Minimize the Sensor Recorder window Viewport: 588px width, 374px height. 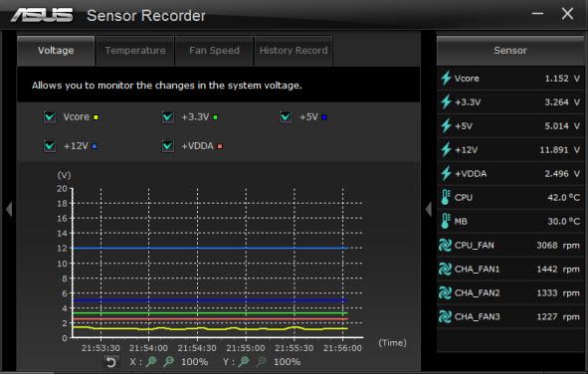pos(537,14)
